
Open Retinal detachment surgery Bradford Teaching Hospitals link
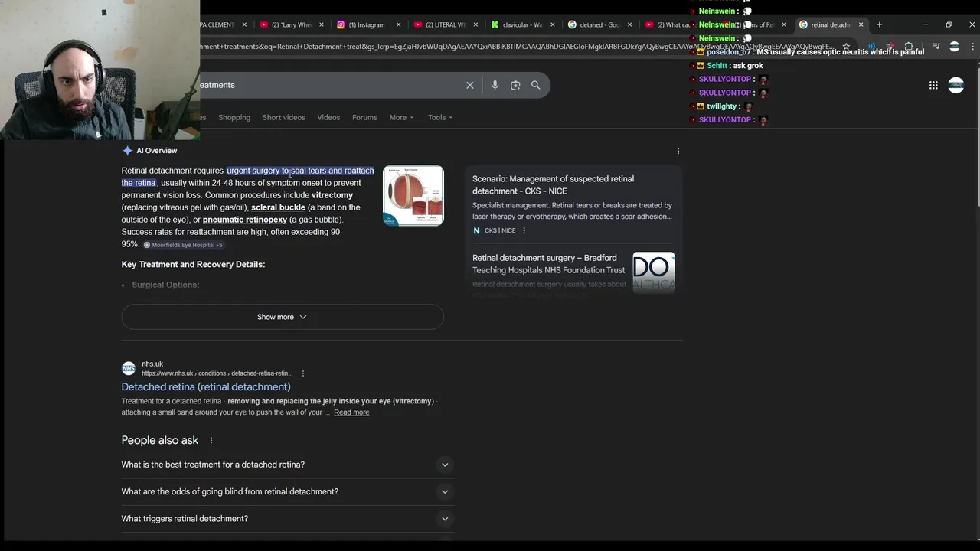549,264
